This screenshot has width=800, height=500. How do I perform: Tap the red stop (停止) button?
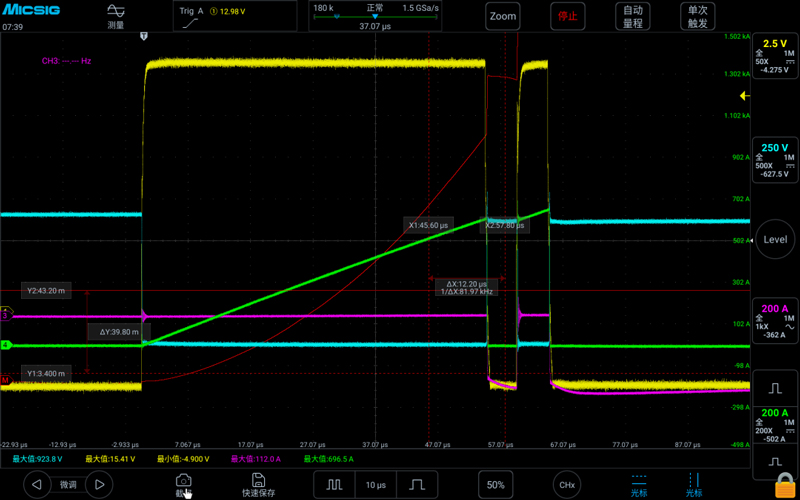pos(567,16)
